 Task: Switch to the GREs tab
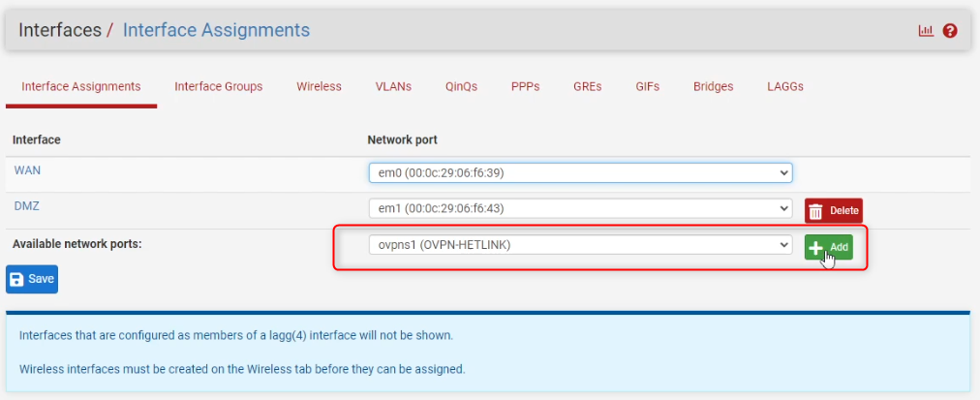pyautogui.click(x=587, y=86)
